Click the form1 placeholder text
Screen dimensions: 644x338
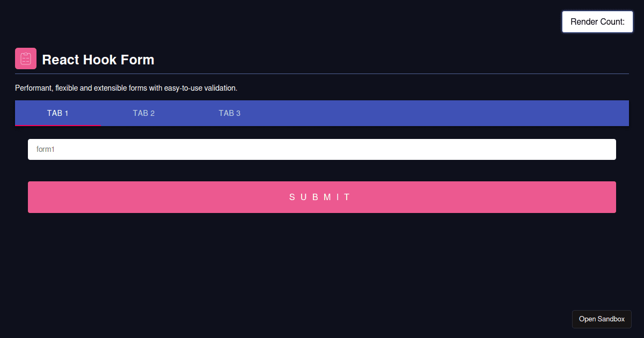coord(46,149)
